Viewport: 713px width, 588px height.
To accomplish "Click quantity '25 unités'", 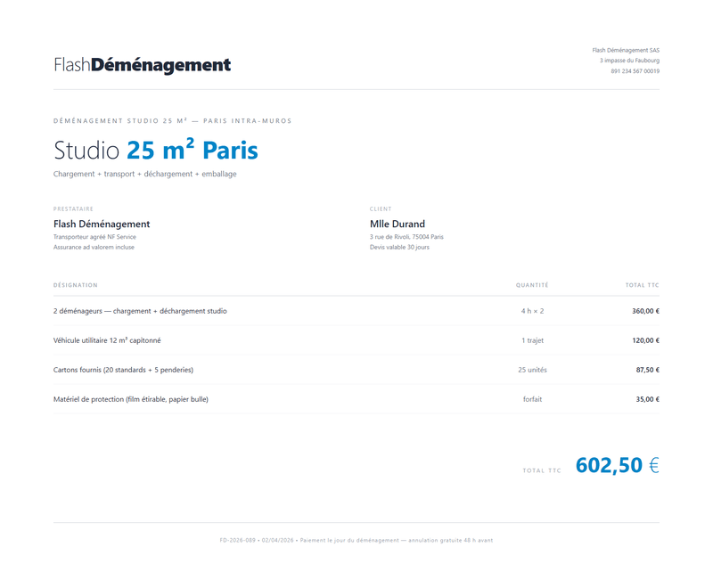I will pos(532,370).
